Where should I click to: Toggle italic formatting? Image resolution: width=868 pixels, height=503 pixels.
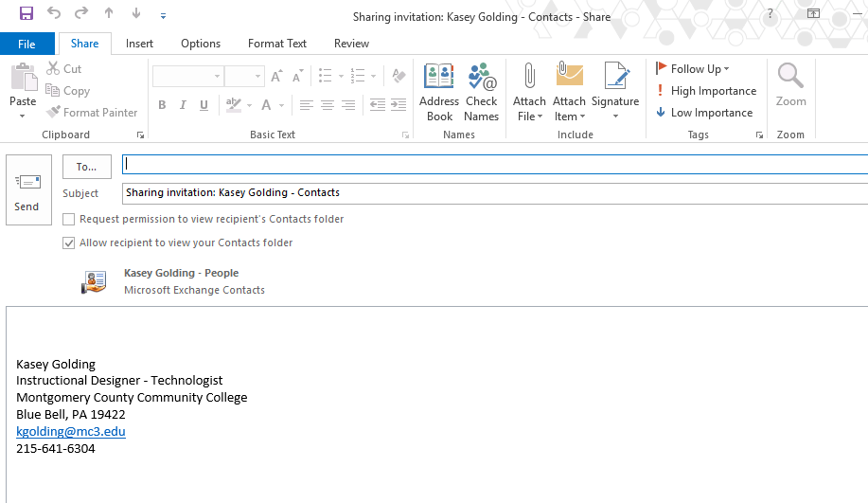point(183,105)
